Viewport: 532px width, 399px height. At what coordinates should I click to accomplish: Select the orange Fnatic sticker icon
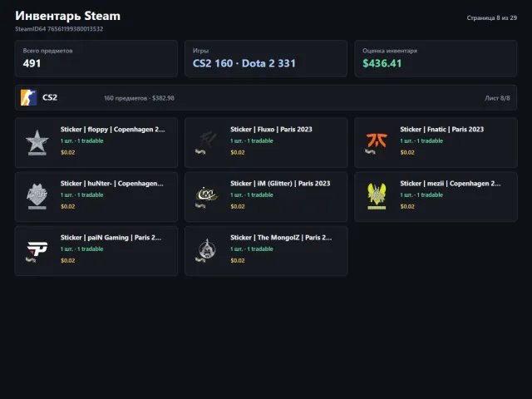coord(377,142)
